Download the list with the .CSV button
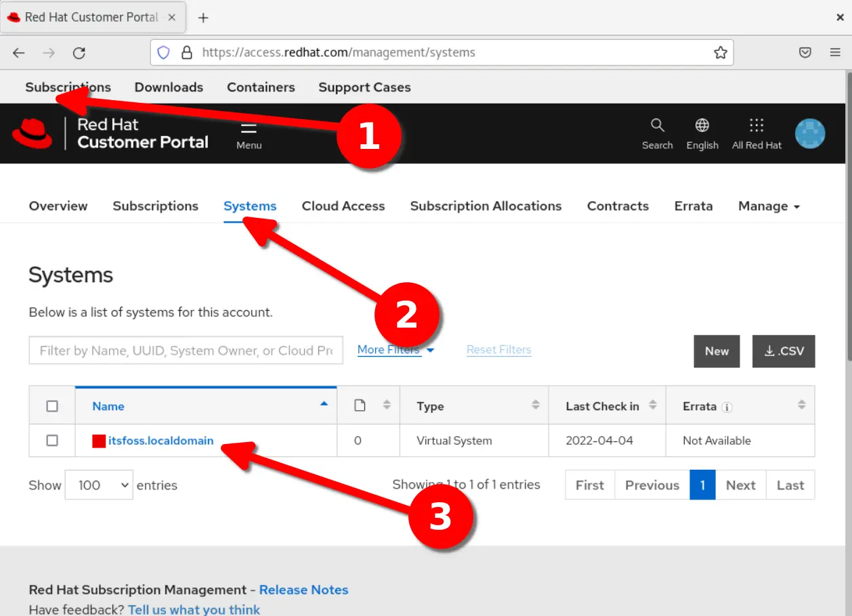Screen dimensions: 852x616 (x=784, y=351)
